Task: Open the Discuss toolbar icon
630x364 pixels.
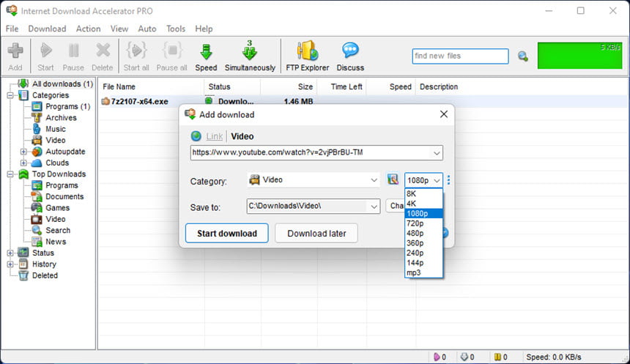Action: click(x=350, y=56)
